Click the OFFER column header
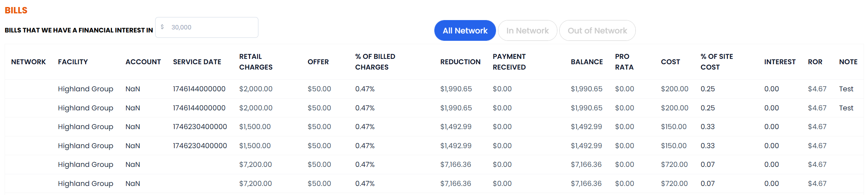Image resolution: width=868 pixels, height=195 pixels. (x=318, y=62)
